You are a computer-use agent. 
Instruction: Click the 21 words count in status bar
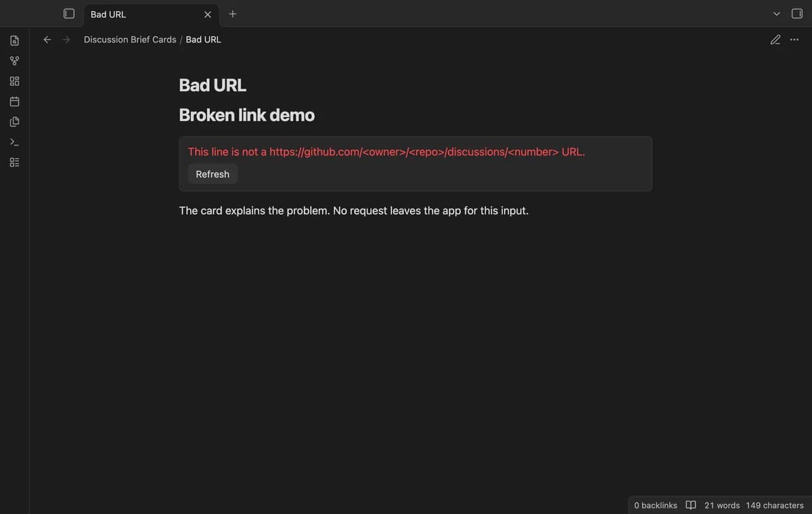tap(722, 505)
